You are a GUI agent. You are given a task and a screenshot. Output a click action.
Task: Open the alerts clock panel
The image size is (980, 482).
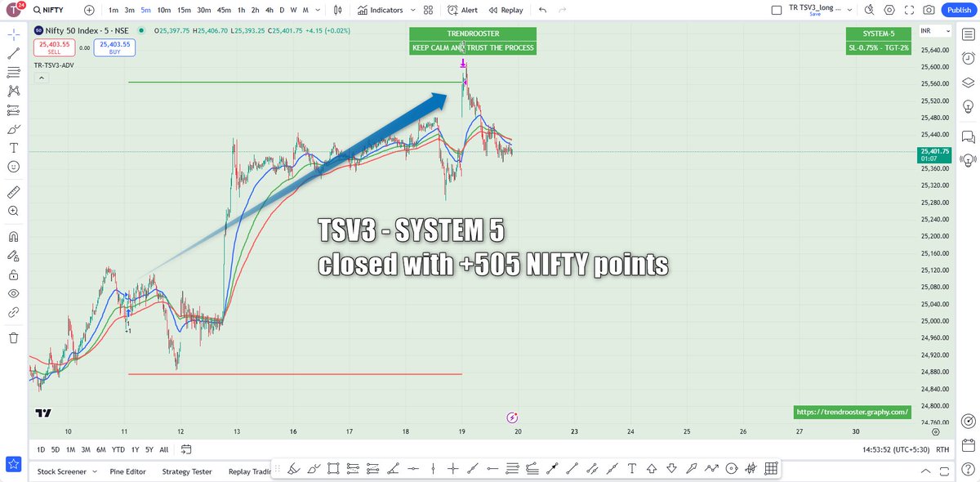tap(968, 59)
